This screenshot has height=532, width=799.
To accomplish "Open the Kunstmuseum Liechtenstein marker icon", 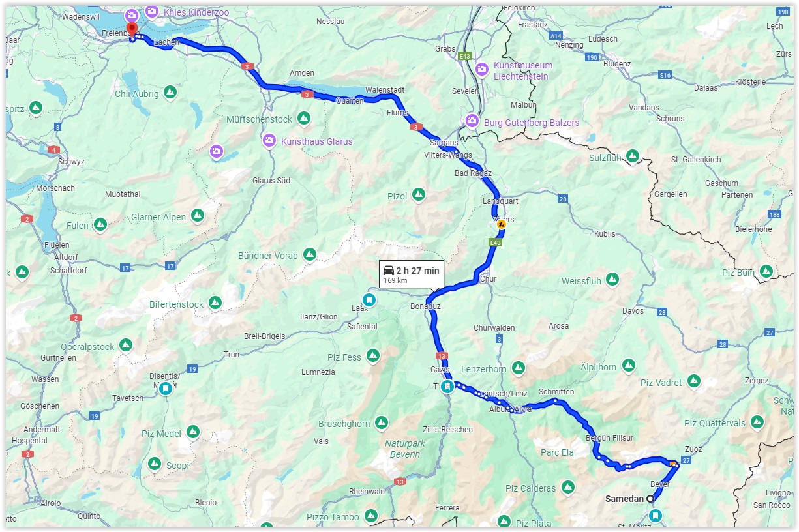I will (x=482, y=69).
